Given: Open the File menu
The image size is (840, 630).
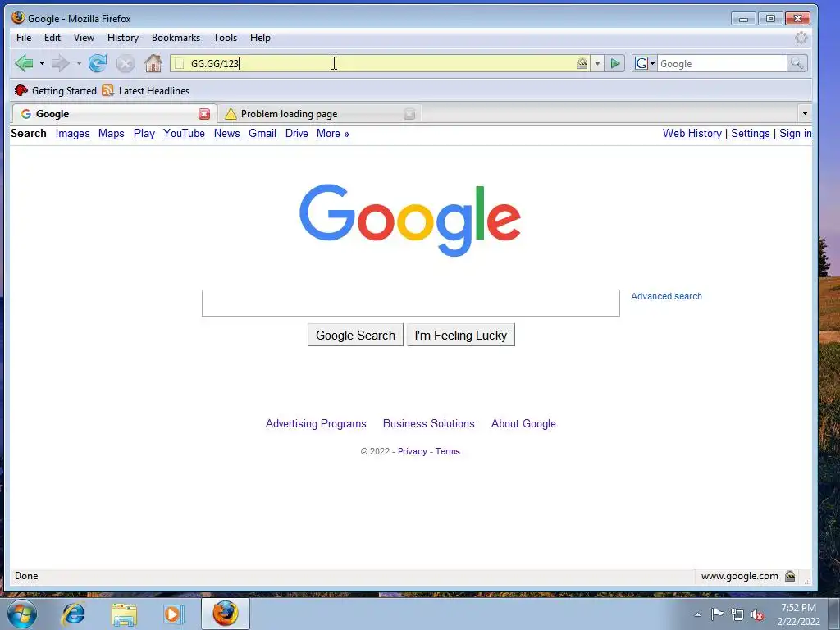Looking at the screenshot, I should tap(24, 38).
